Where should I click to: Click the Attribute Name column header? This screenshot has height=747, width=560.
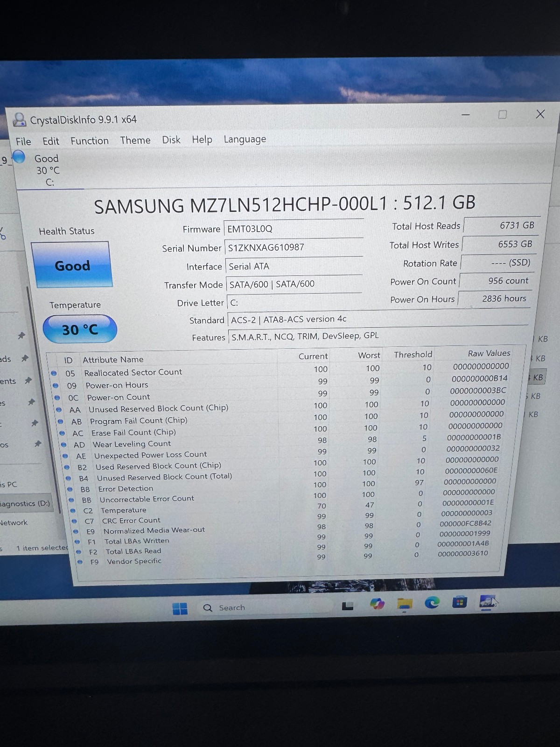coord(113,359)
